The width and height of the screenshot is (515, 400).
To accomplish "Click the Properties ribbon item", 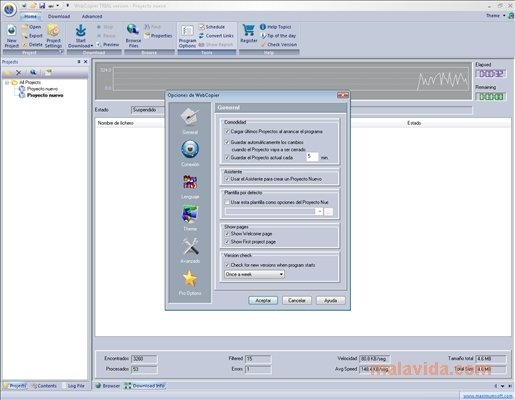I will click(158, 36).
